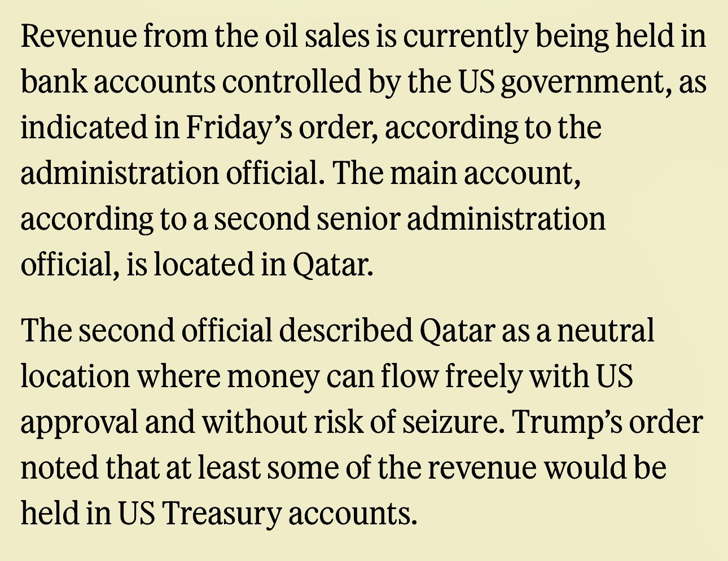Click the word "government" in first paragraph
Image resolution: width=728 pixels, height=561 pixels.
point(585,83)
